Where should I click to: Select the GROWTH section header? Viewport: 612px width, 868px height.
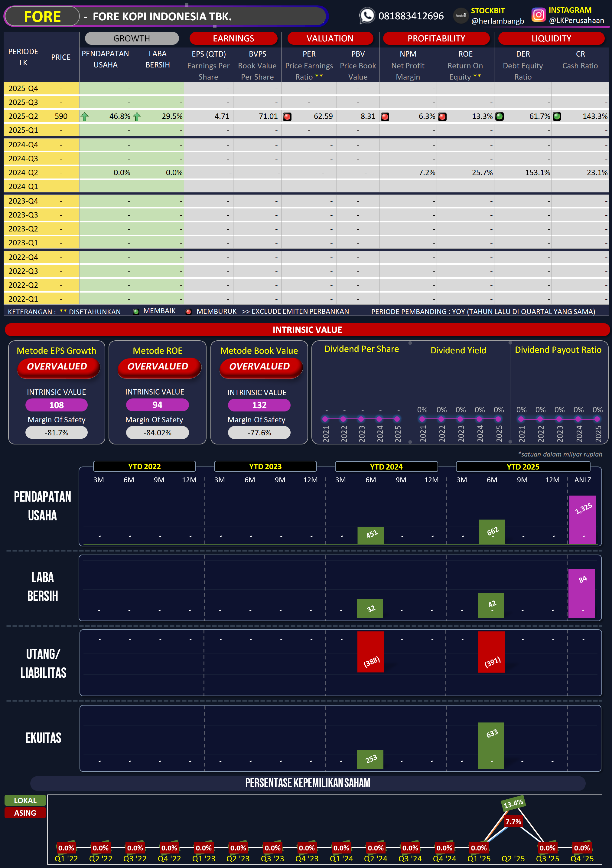tap(132, 38)
